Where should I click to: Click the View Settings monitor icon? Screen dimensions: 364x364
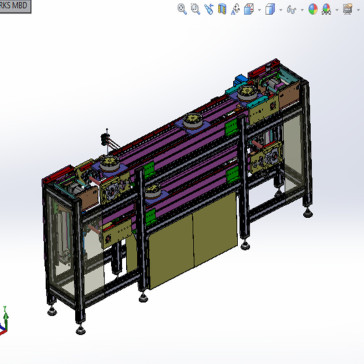tap(348, 9)
